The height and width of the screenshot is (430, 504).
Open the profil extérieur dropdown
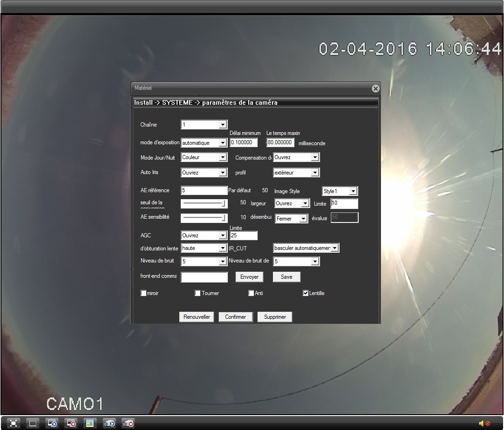pos(296,173)
